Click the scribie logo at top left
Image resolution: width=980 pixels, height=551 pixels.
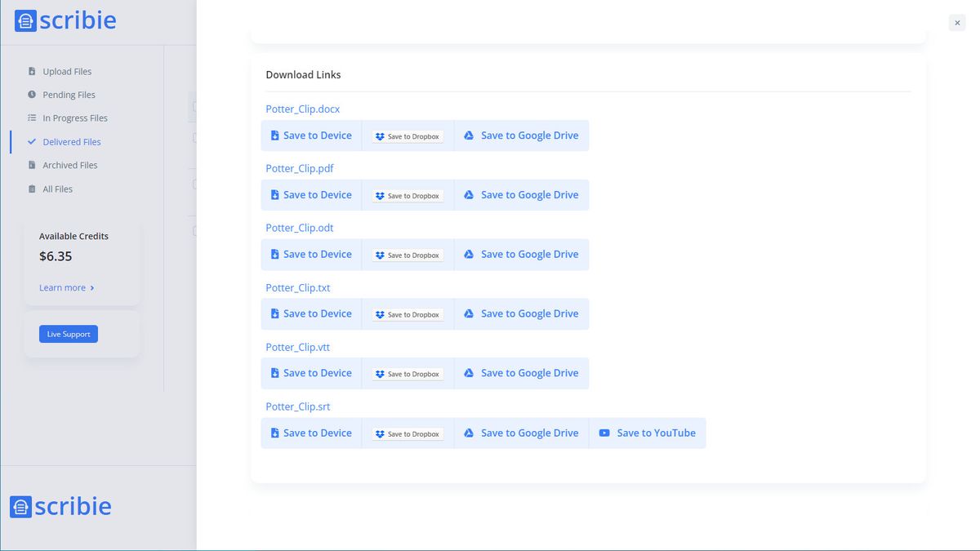point(65,20)
